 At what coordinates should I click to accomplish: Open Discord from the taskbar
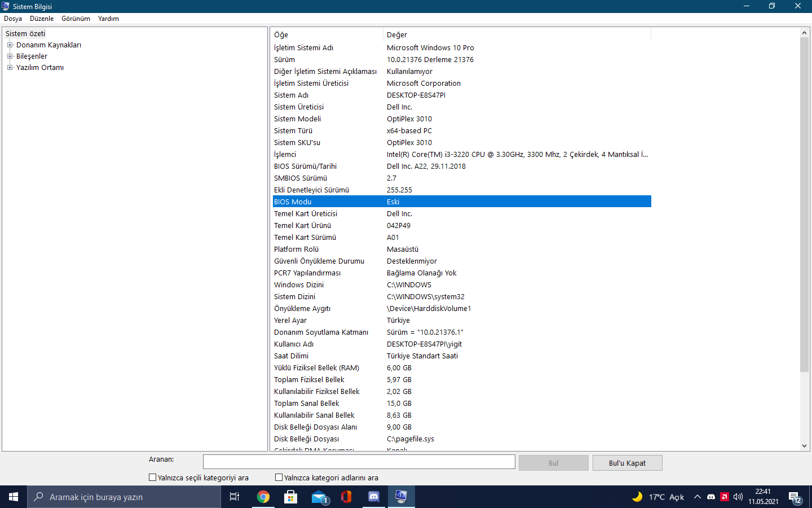pos(374,497)
